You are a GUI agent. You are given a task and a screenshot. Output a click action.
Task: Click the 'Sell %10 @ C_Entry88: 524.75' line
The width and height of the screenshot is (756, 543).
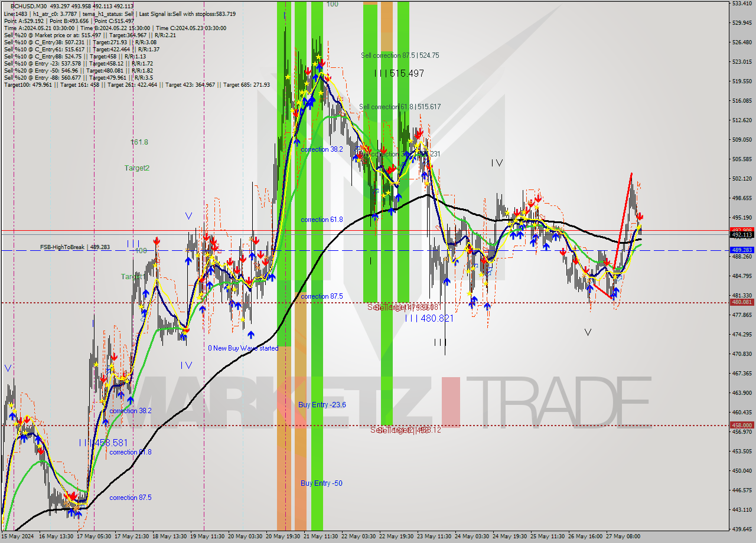coord(74,57)
